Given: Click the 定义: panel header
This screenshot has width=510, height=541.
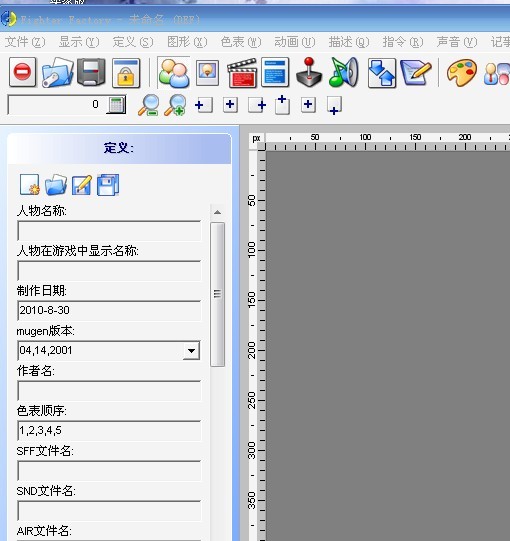Looking at the screenshot, I should pos(119,148).
